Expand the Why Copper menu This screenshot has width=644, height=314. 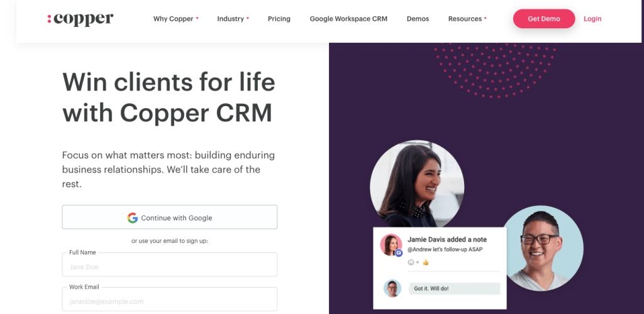176,19
